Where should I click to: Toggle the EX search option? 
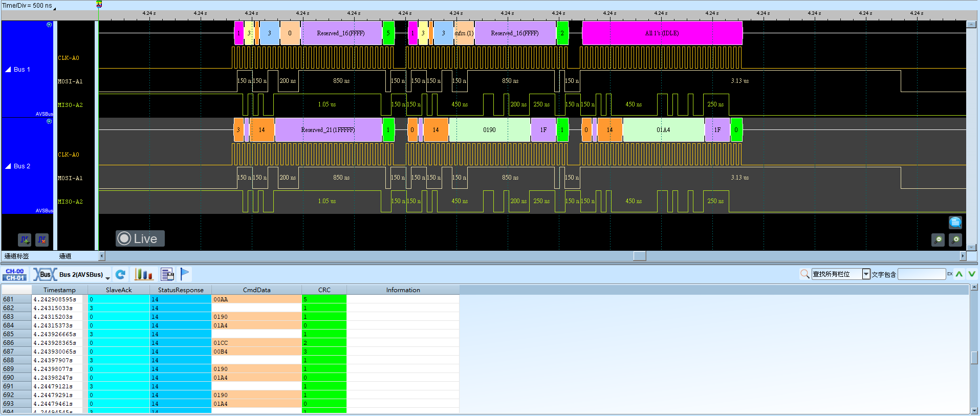[950, 274]
